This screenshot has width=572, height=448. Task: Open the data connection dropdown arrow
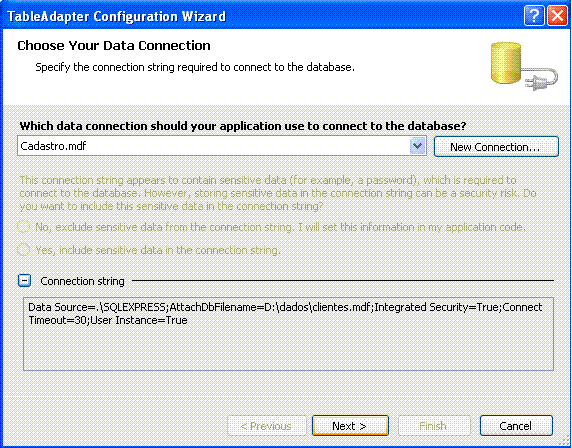[x=417, y=146]
